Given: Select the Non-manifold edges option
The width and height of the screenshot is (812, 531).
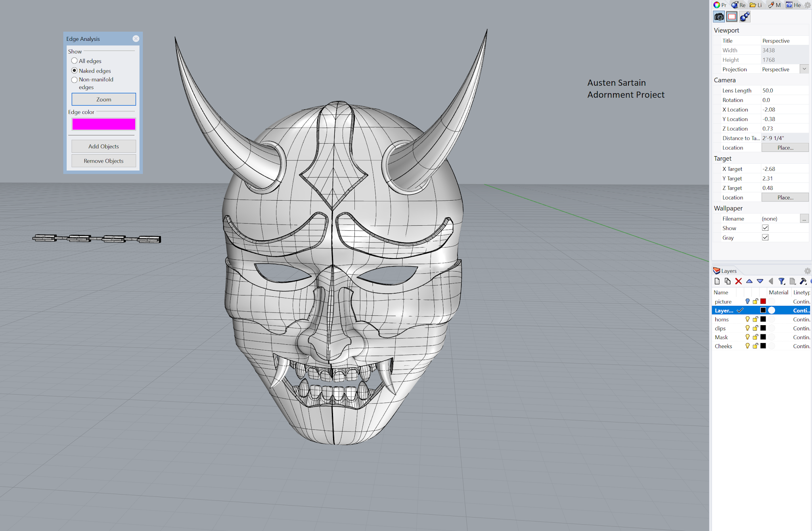Looking at the screenshot, I should [75, 80].
